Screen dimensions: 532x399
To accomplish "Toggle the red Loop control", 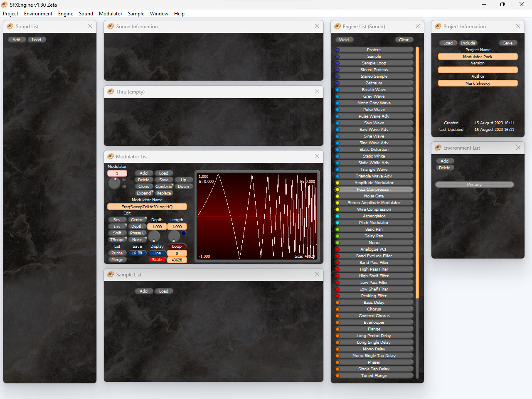I will coord(177,246).
